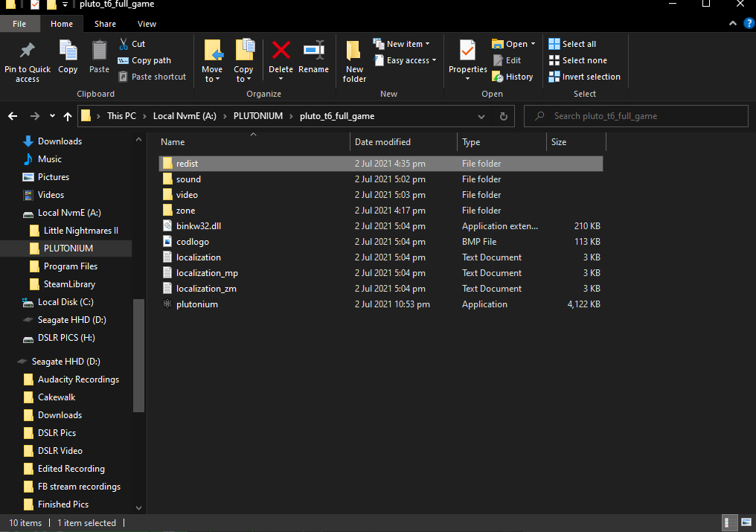Viewport: 756px width, 532px height.
Task: Click the Copy icon in Clipboard group
Action: 68,50
